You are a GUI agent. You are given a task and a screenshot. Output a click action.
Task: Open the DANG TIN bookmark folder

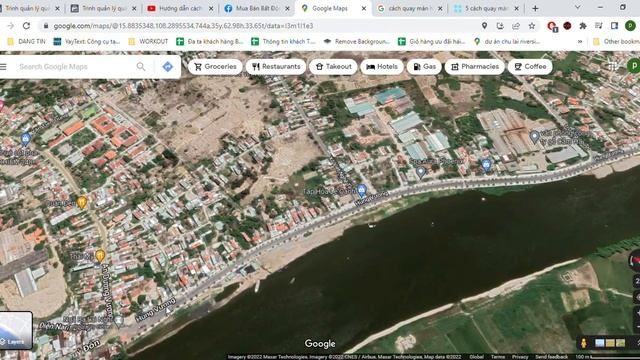27,41
